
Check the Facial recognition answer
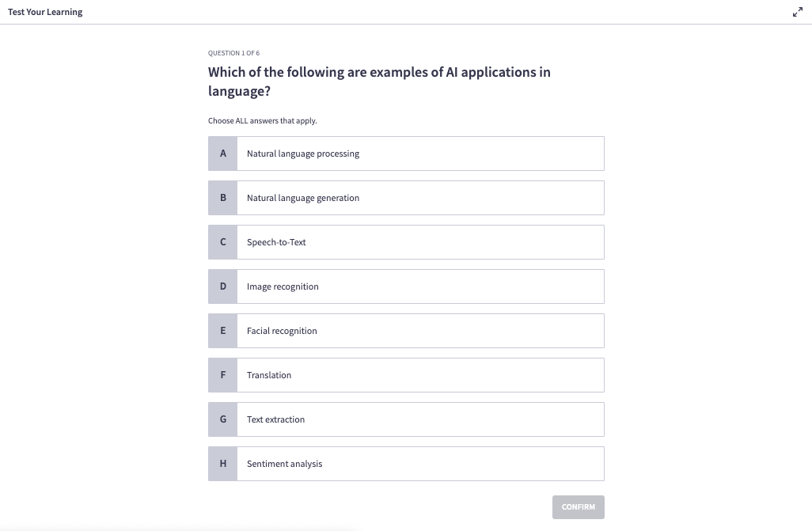(406, 331)
